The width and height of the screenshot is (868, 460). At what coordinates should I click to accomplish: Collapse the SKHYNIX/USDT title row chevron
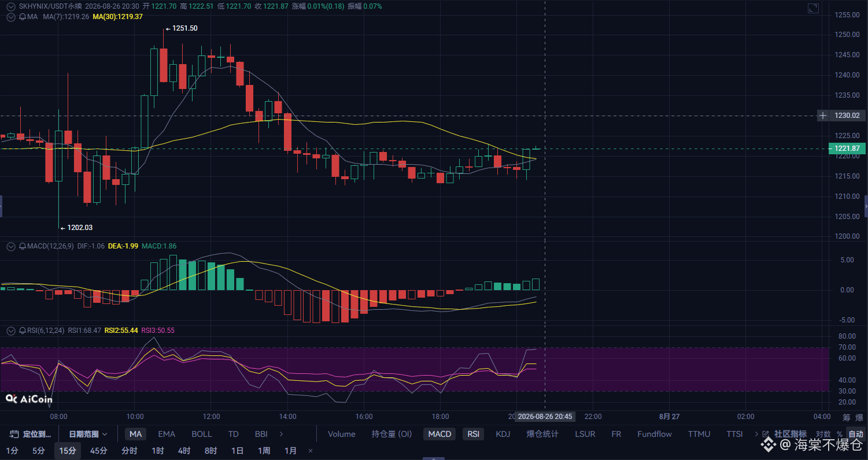(x=10, y=6)
